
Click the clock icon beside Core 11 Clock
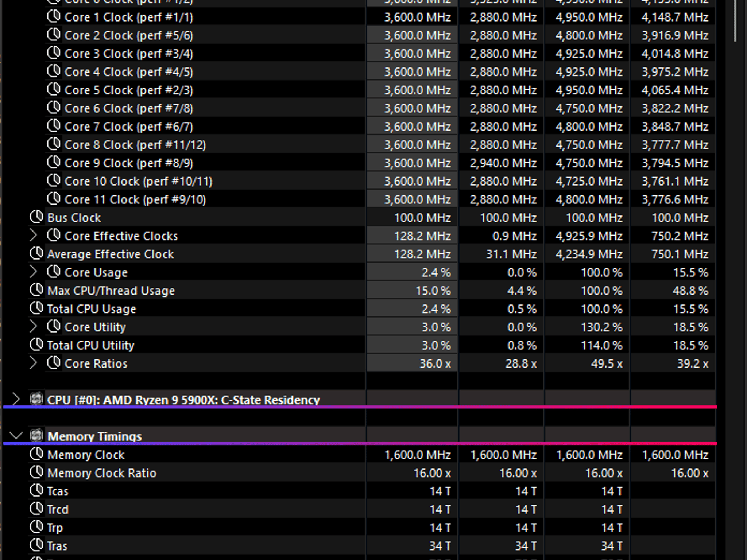(x=54, y=199)
